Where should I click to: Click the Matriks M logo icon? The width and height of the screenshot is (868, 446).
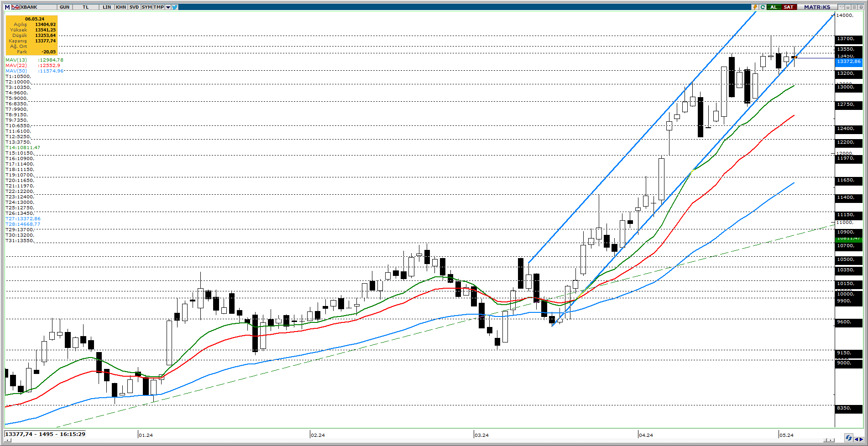7,7
